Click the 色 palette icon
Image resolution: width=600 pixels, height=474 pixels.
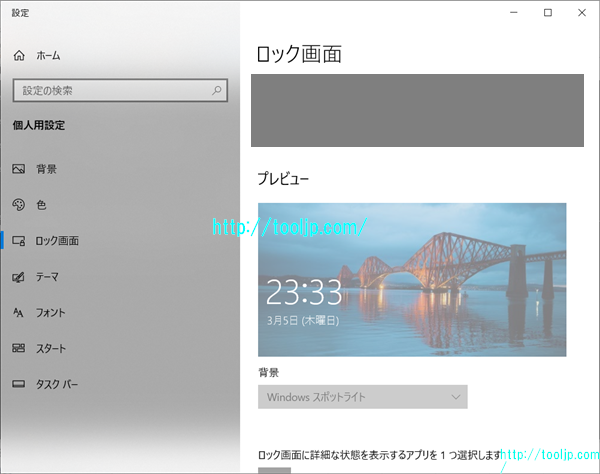(x=19, y=205)
